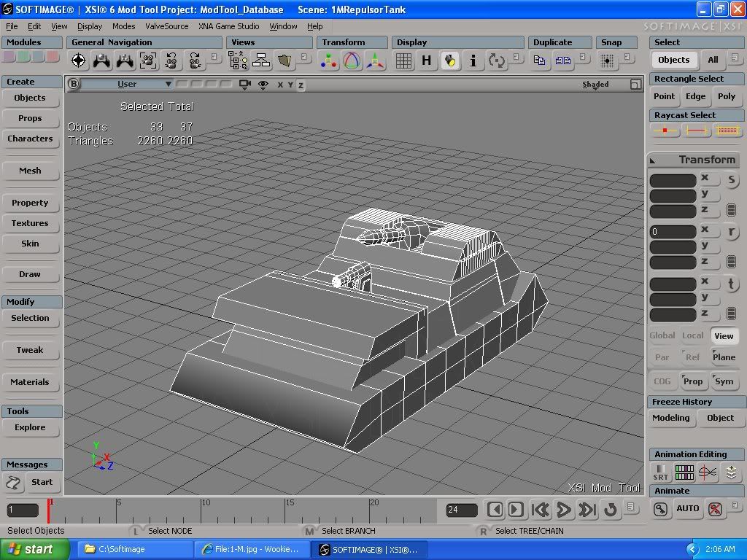Image resolution: width=747 pixels, height=560 pixels.
Task: Click the refresh display cycle icon
Action: point(496,61)
